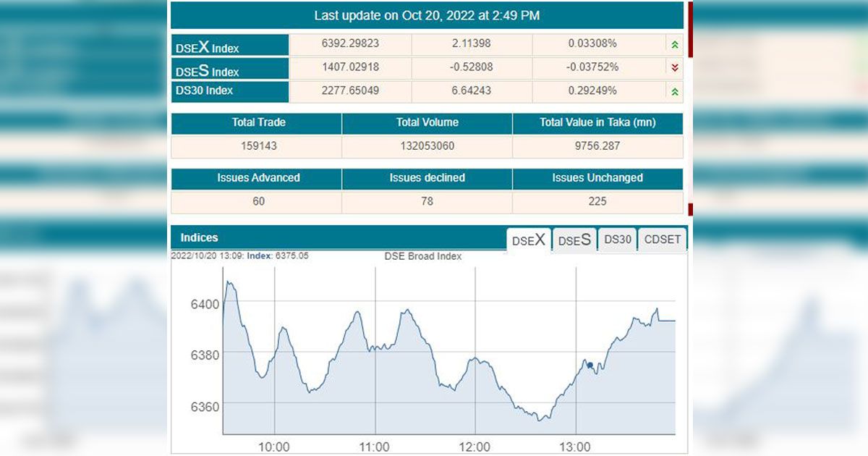Select DS30 change value 6.64243
Viewport: 868px width, 456px height.
click(x=470, y=90)
